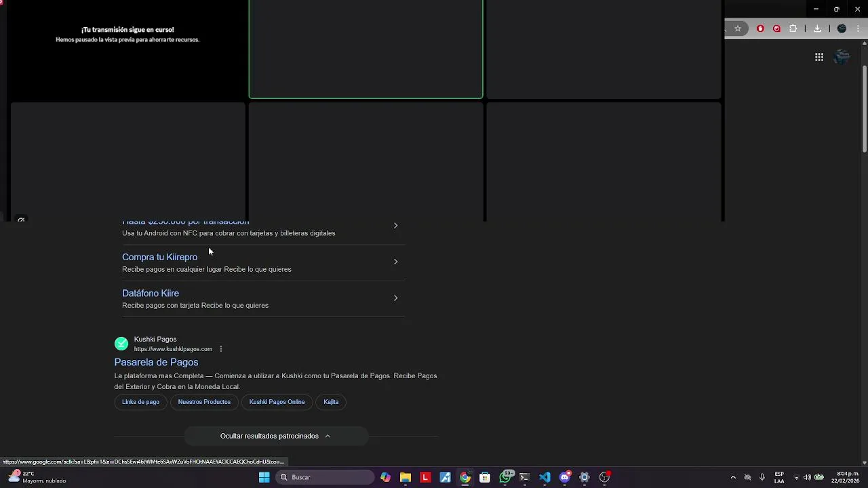Open the Pasarela de Pagos result
The height and width of the screenshot is (488, 868).
(156, 362)
